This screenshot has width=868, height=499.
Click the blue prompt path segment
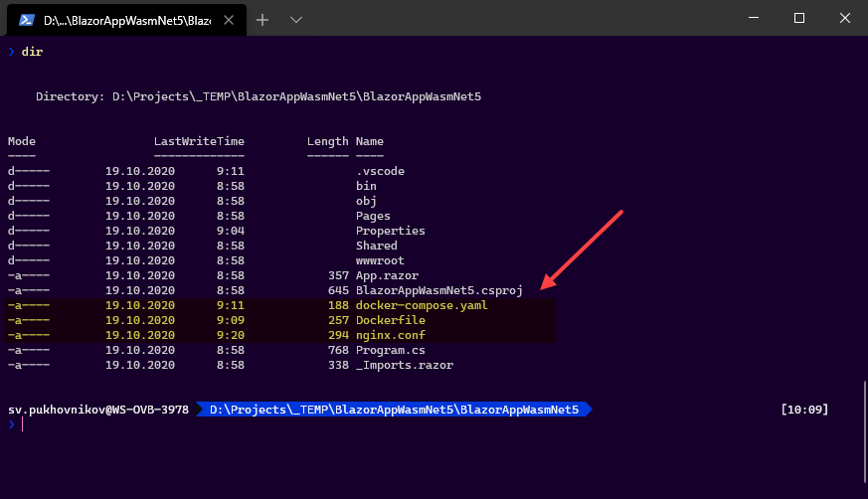click(394, 410)
